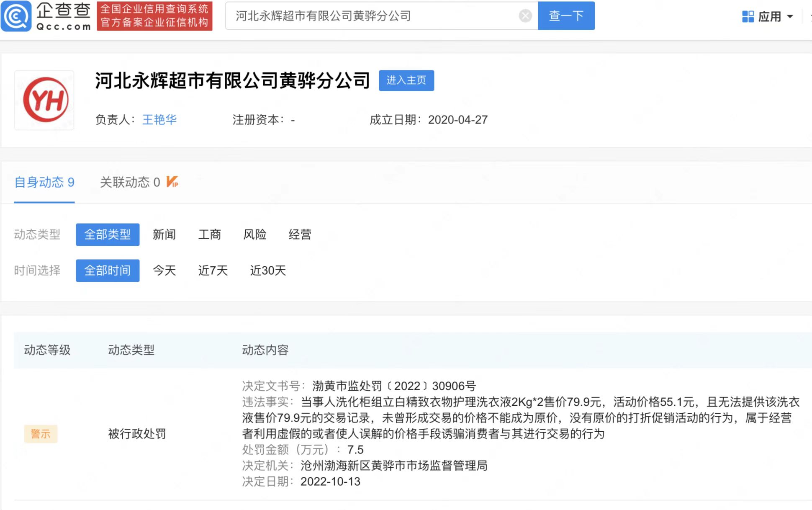Select 今天 time filter
This screenshot has height=510, width=812.
(164, 270)
